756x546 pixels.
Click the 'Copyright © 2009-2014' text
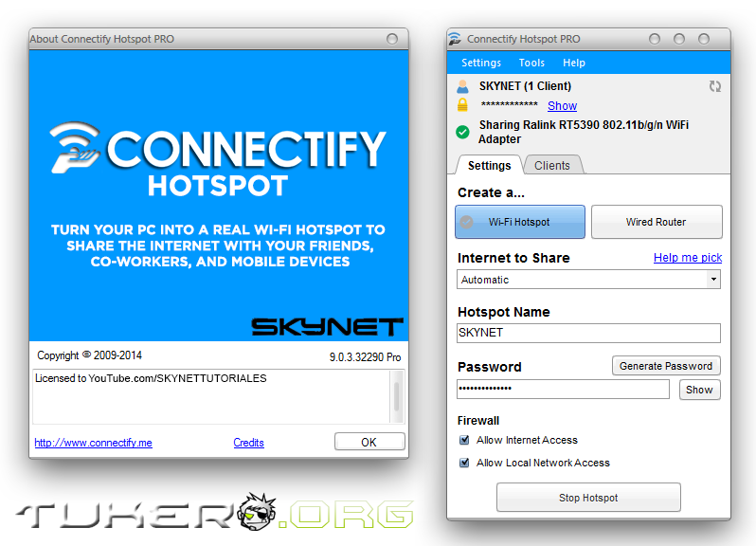tap(90, 355)
